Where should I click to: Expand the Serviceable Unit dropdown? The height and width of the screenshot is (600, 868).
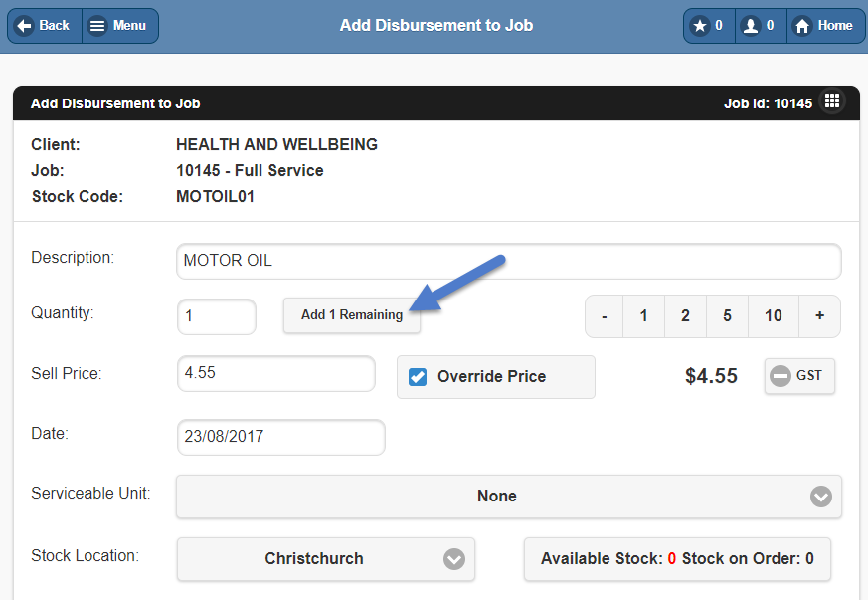pos(509,497)
